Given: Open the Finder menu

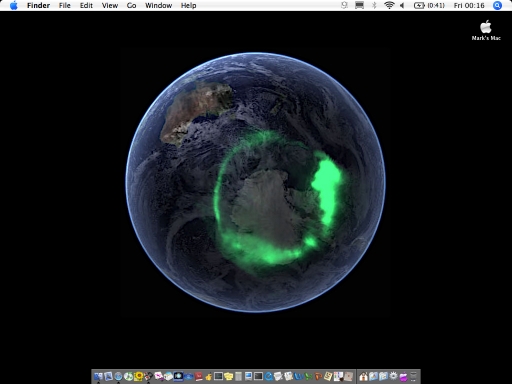Looking at the screenshot, I should pos(38,5).
